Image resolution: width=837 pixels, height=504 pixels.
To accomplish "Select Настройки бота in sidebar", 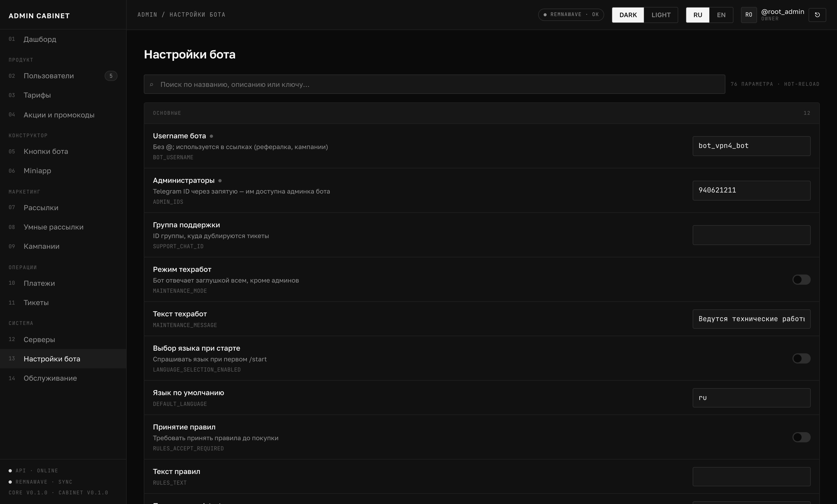I will click(63, 359).
